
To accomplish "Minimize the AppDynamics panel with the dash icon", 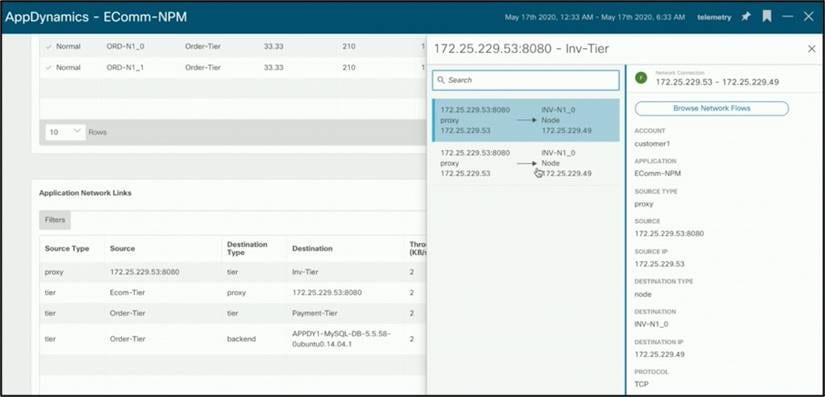I will pos(788,17).
